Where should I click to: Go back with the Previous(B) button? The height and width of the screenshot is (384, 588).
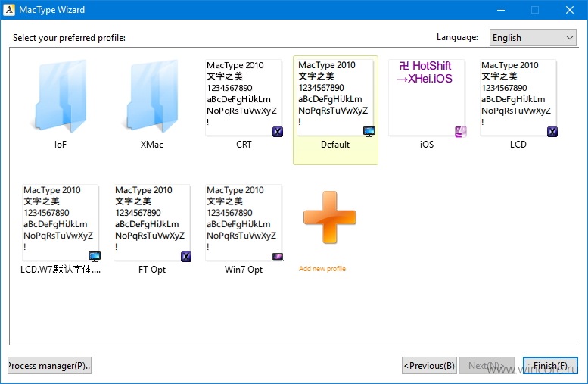[429, 366]
